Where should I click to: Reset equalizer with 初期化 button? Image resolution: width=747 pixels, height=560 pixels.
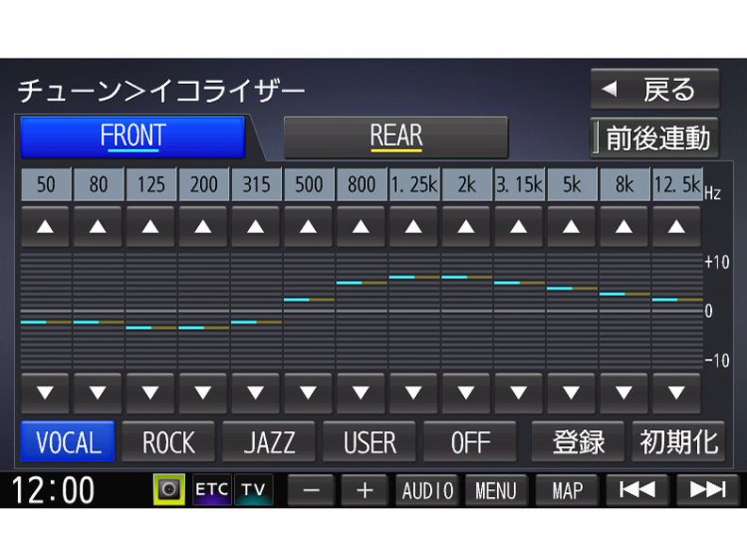678,442
